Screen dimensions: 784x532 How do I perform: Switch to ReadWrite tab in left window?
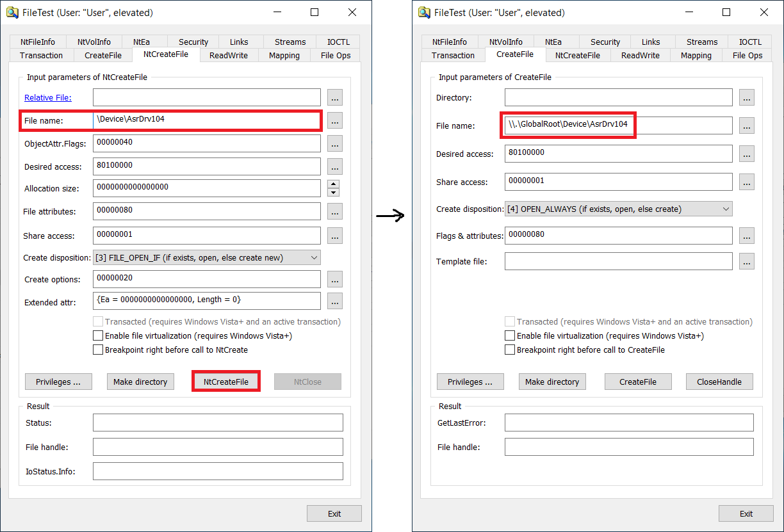click(x=229, y=55)
